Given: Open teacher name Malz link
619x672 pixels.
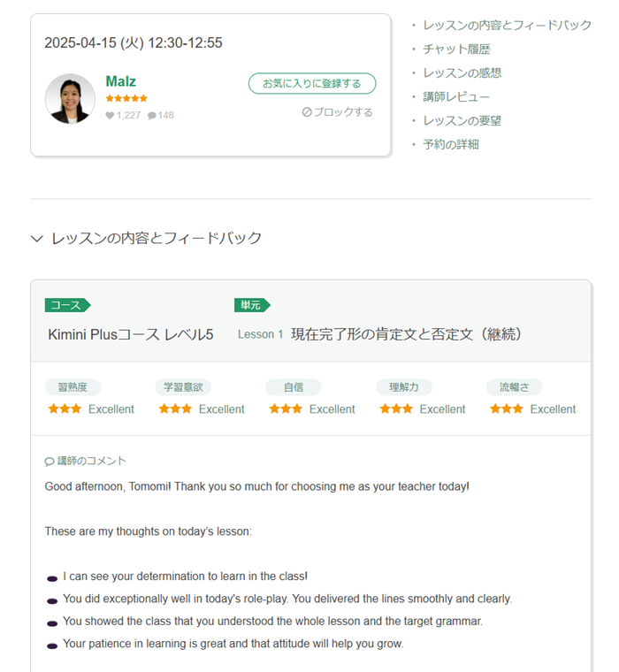Looking at the screenshot, I should 120,81.
